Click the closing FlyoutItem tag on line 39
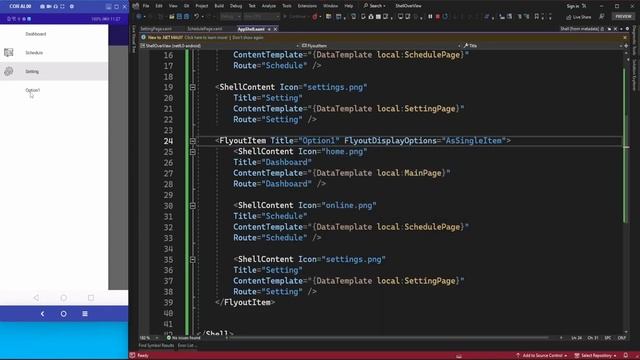640x360 pixels. [245, 302]
